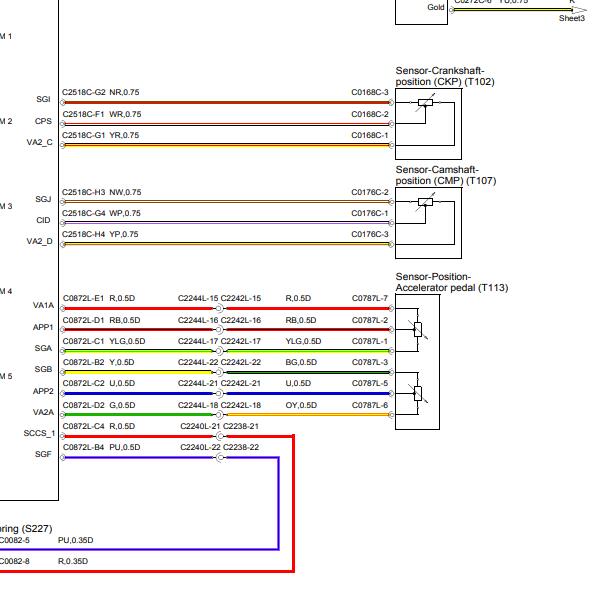Viewport: 604px width, 604px height.
Task: Click wire spec NW,0.75
Action: coord(125,192)
